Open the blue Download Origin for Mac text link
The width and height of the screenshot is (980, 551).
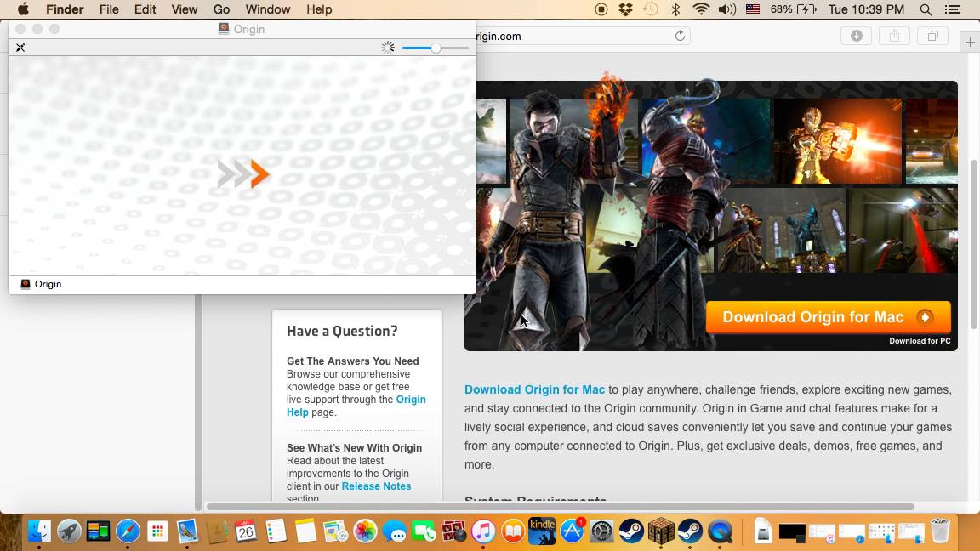point(534,389)
